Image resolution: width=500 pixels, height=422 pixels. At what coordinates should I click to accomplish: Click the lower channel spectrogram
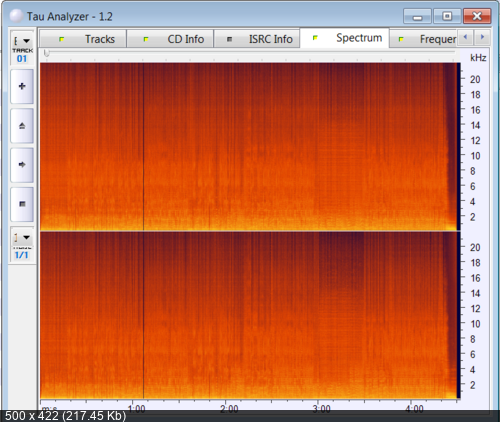[x=248, y=315]
